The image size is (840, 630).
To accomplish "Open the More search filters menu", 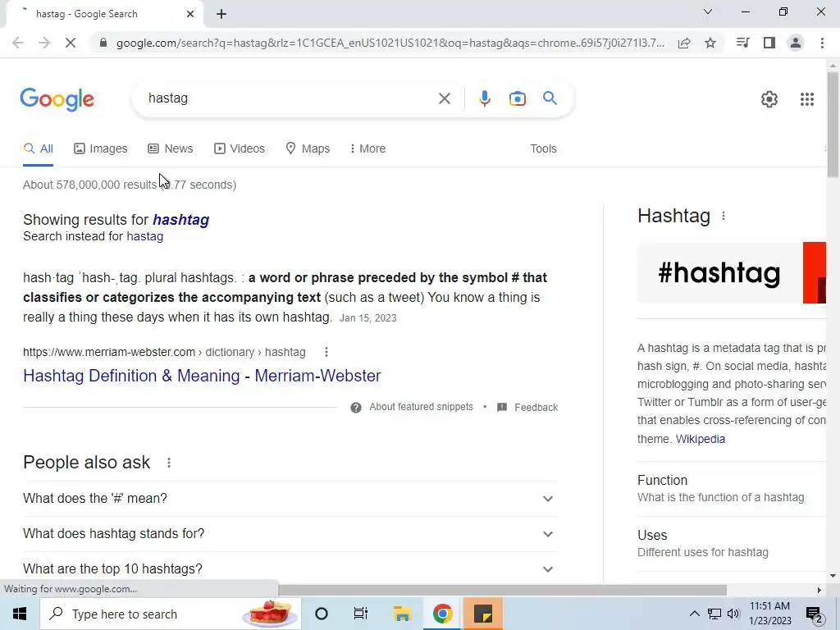I will click(367, 148).
